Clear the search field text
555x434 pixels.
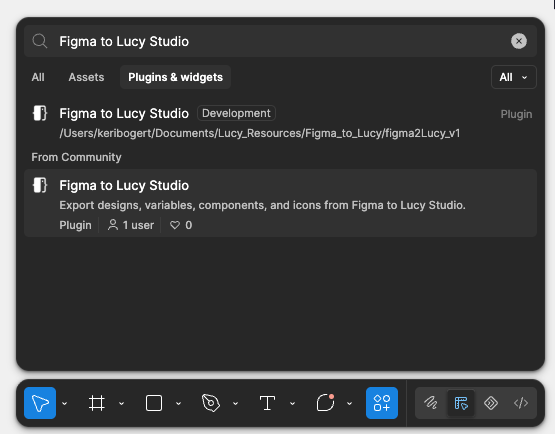click(x=519, y=41)
